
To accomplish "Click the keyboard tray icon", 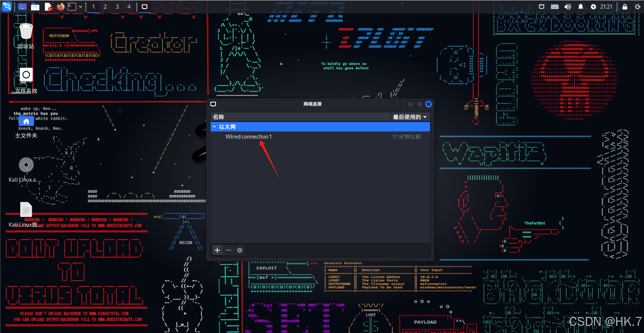I will pyautogui.click(x=555, y=7).
